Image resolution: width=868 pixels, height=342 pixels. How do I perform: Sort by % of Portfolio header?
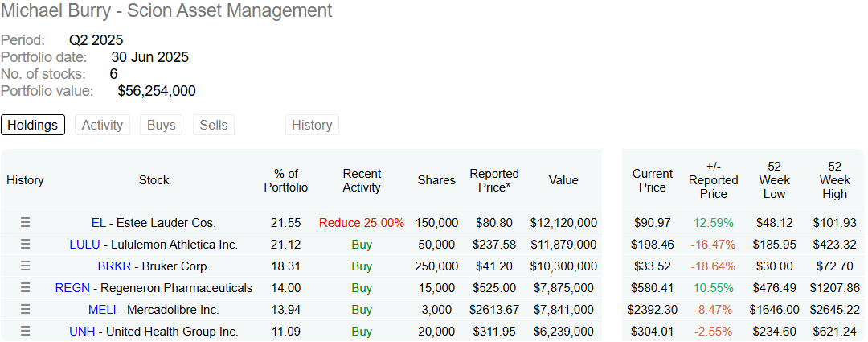(285, 180)
